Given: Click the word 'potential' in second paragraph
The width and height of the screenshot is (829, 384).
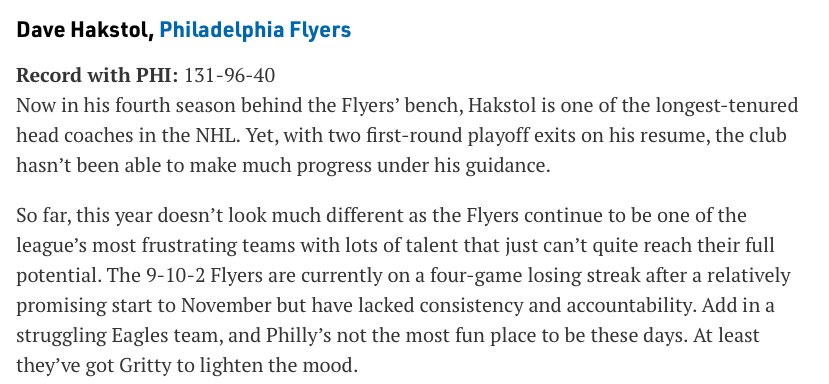Looking at the screenshot, I should [56, 276].
